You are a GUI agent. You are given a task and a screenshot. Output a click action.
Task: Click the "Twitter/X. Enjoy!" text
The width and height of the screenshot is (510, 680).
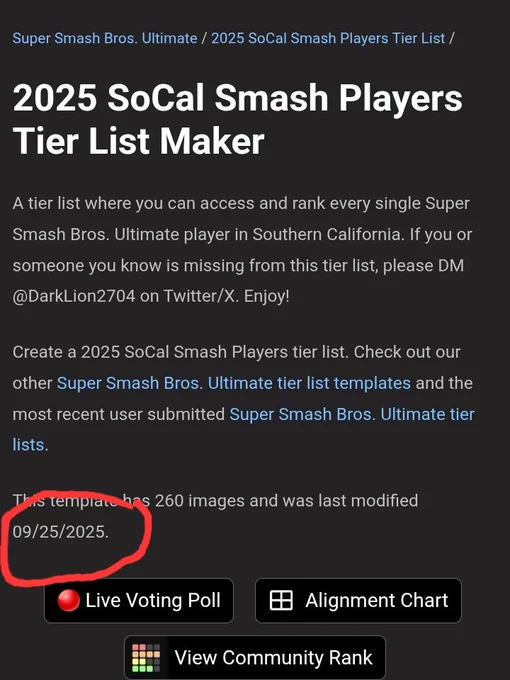pyautogui.click(x=226, y=296)
